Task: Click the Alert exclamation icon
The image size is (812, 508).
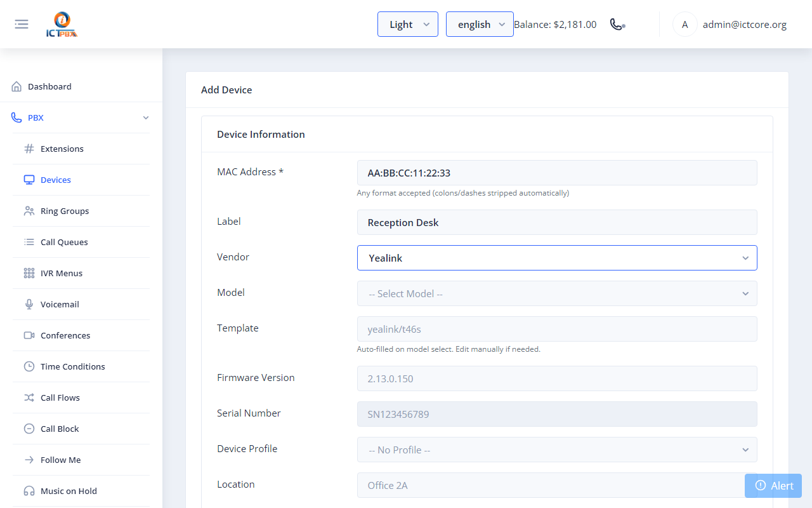Action: (x=761, y=485)
